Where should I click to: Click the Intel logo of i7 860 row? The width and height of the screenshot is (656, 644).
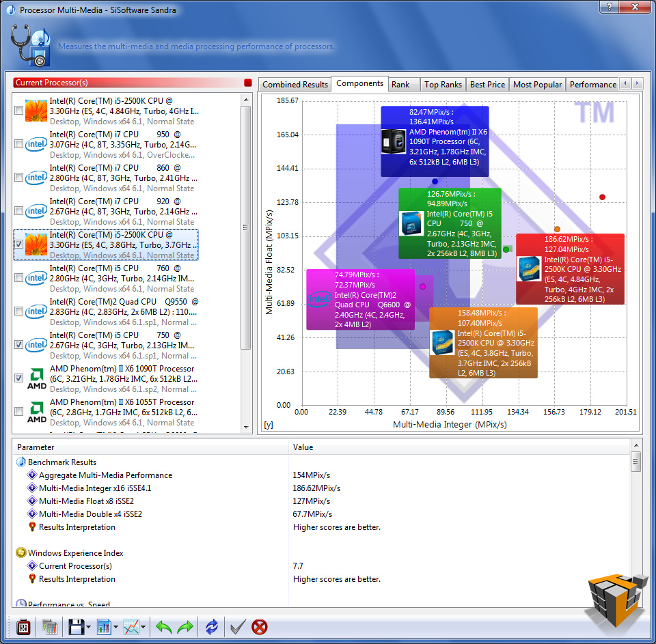[x=36, y=178]
